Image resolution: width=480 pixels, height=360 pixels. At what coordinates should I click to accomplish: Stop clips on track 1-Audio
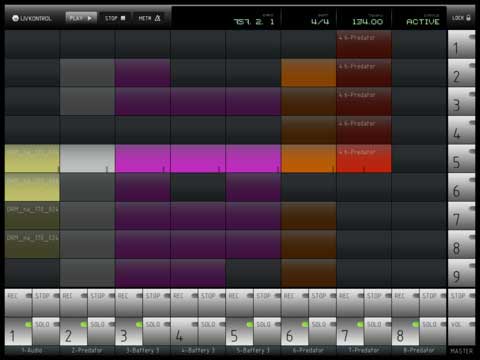(46, 303)
